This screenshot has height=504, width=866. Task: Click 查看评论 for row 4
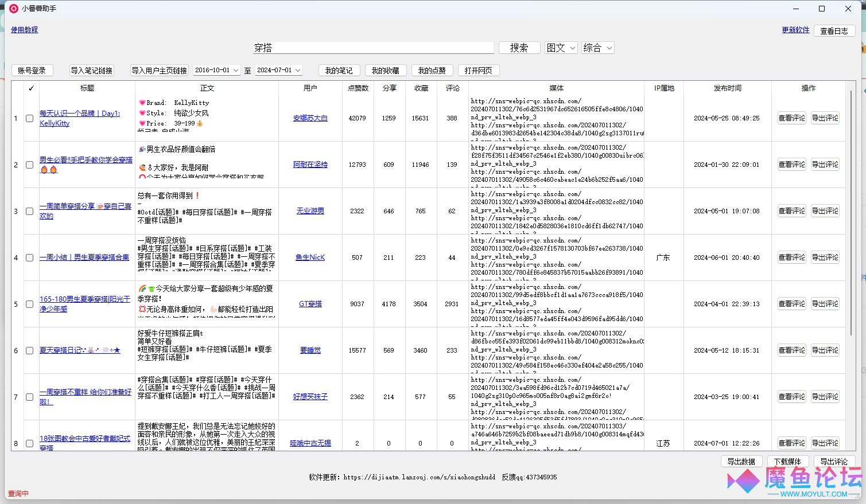(792, 257)
